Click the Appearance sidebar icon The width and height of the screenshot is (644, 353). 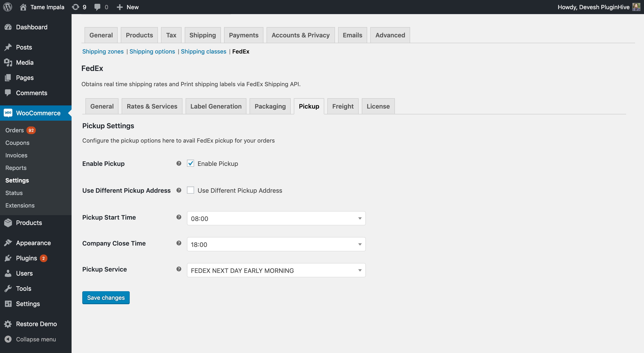pyautogui.click(x=8, y=243)
